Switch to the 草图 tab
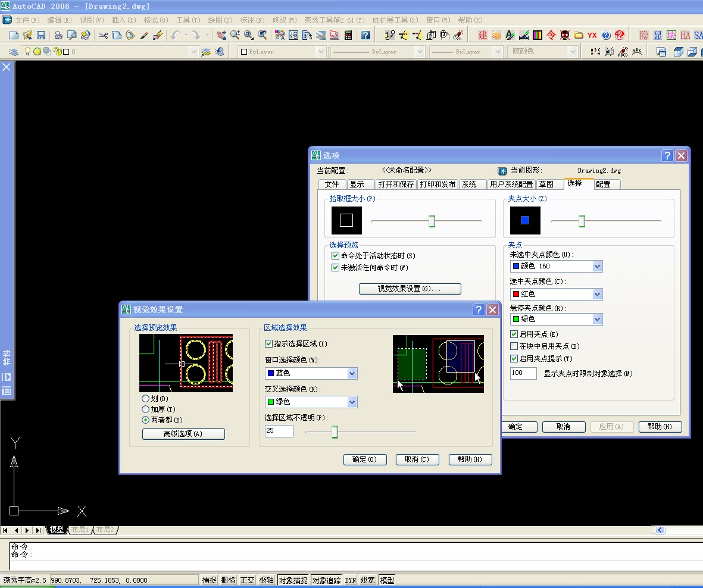The width and height of the screenshot is (703, 588). tap(549, 184)
